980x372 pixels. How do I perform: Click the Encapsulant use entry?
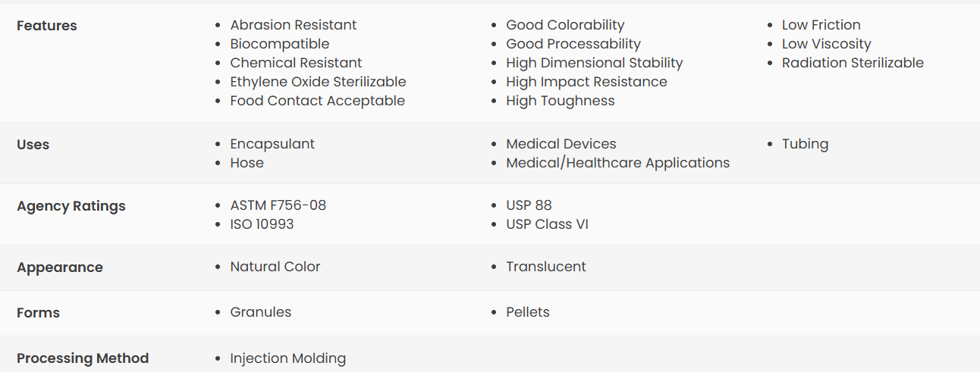272,144
